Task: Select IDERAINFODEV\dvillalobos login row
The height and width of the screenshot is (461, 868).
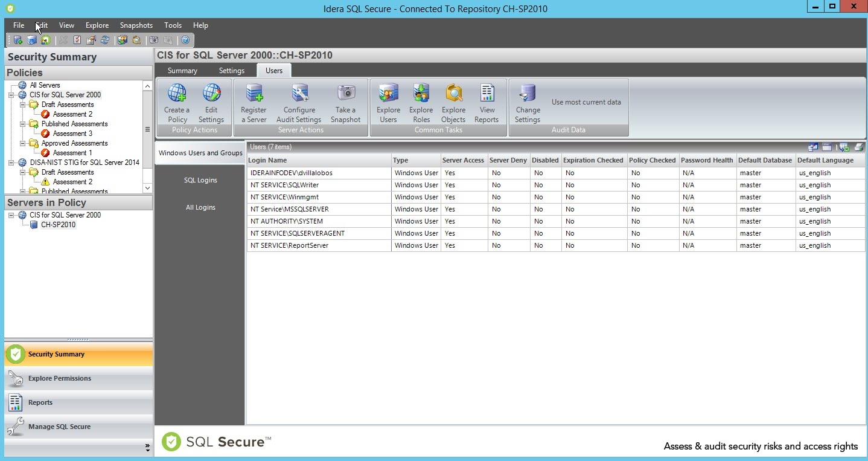Action: [x=556, y=173]
